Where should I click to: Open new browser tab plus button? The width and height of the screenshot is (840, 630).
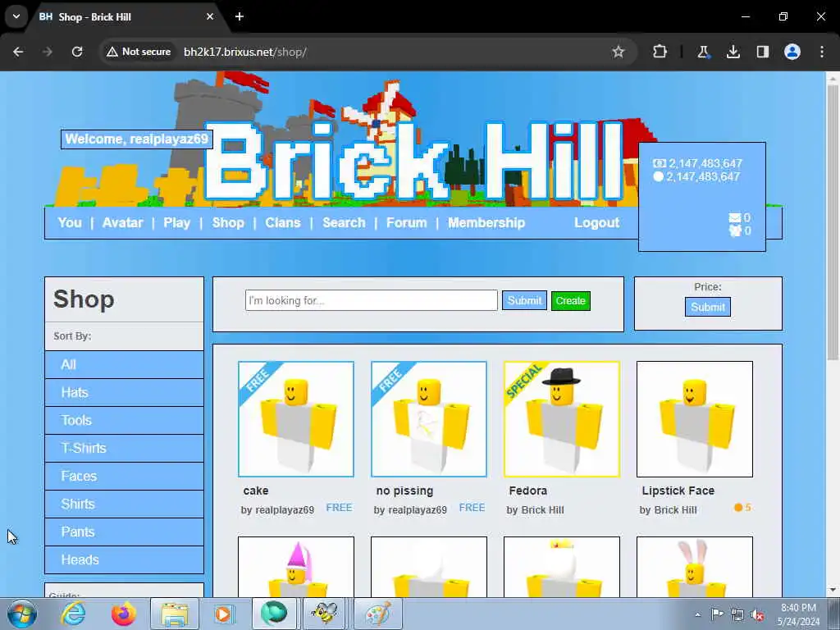(x=240, y=16)
